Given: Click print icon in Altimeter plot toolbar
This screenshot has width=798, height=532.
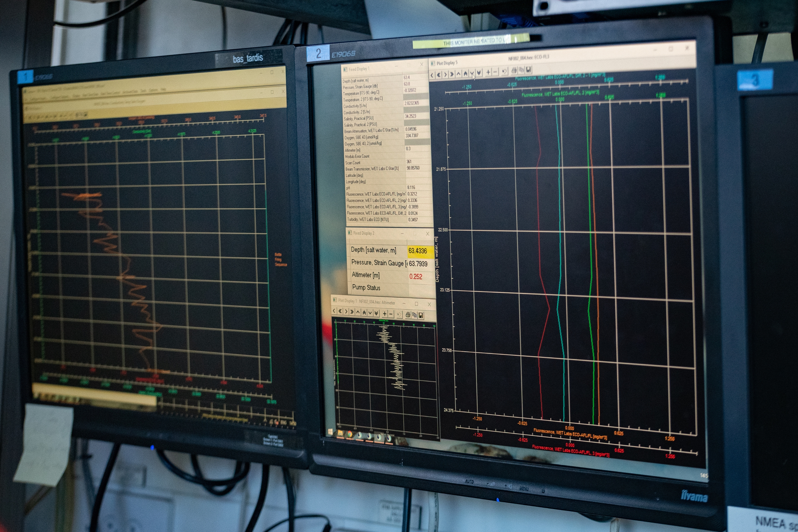Looking at the screenshot, I should click(x=408, y=315).
